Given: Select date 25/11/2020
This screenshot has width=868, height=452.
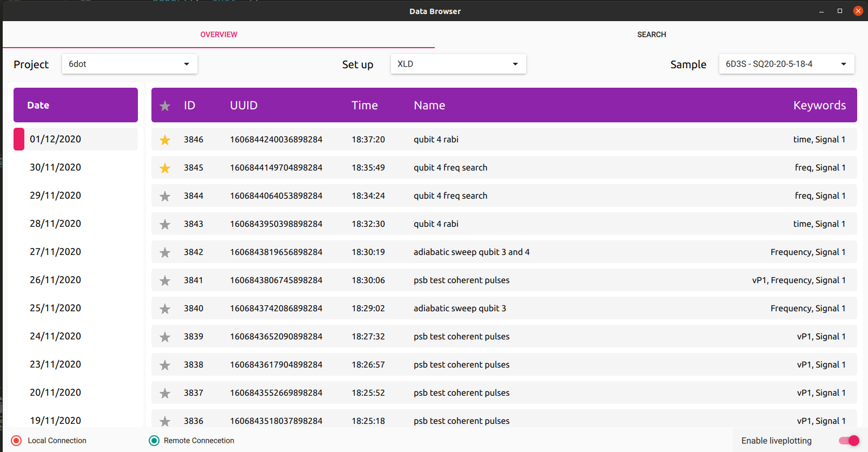Looking at the screenshot, I should point(76,308).
